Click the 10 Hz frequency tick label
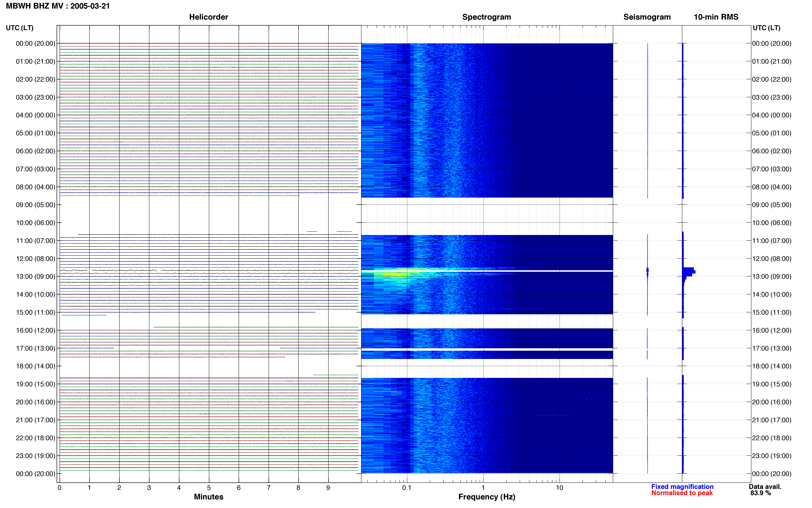The width and height of the screenshot is (812, 508). (x=559, y=487)
